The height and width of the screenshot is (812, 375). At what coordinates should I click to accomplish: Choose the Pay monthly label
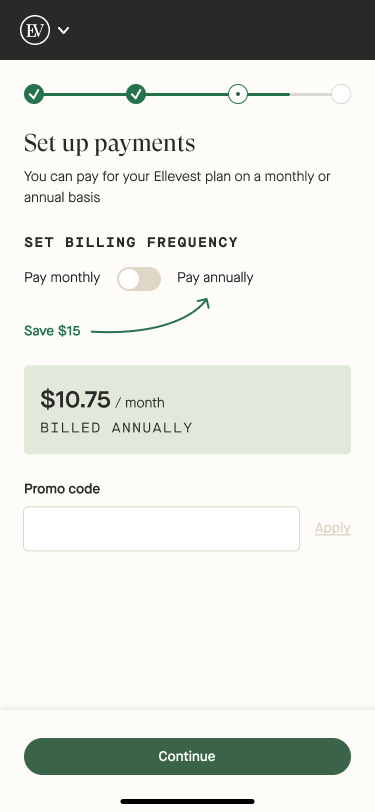point(62,278)
